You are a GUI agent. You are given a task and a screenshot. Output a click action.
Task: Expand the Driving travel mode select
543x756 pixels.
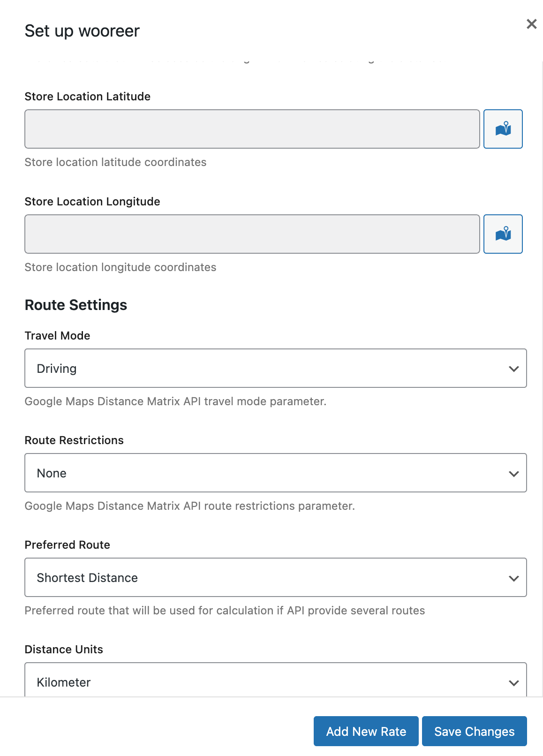[x=263, y=369]
